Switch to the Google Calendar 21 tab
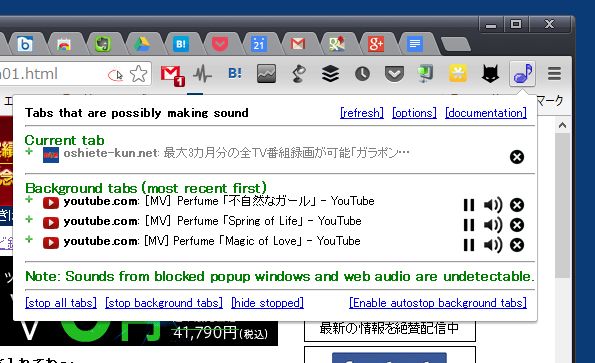This screenshot has width=595, height=363. pyautogui.click(x=259, y=44)
